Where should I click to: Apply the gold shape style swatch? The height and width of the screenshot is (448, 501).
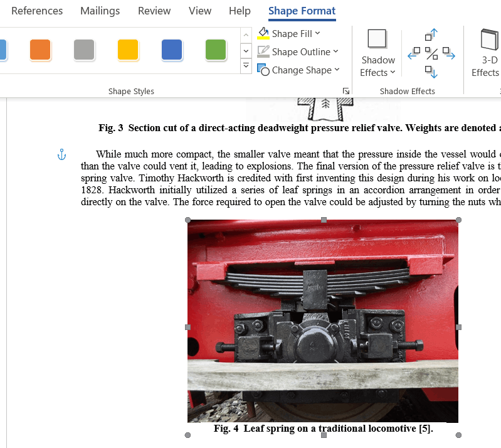pyautogui.click(x=128, y=50)
